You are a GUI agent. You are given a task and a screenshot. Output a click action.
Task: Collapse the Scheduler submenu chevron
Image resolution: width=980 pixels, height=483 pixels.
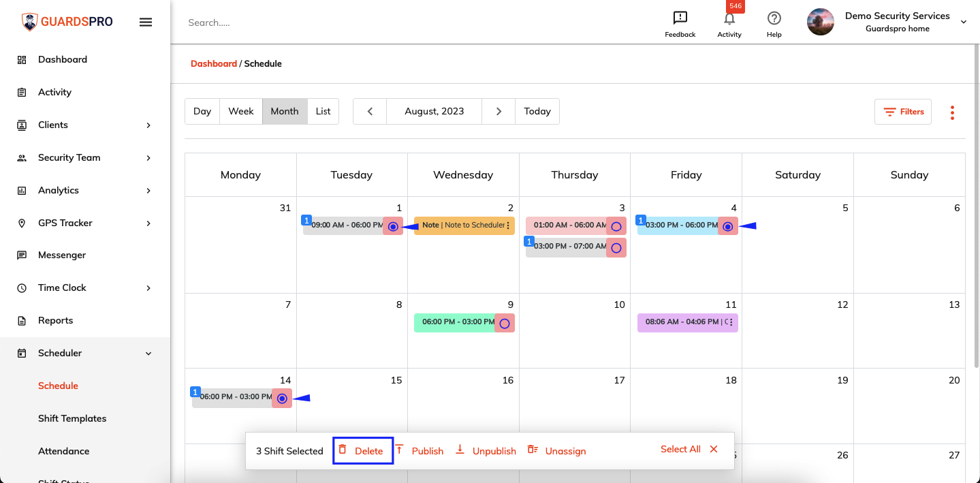[148, 353]
